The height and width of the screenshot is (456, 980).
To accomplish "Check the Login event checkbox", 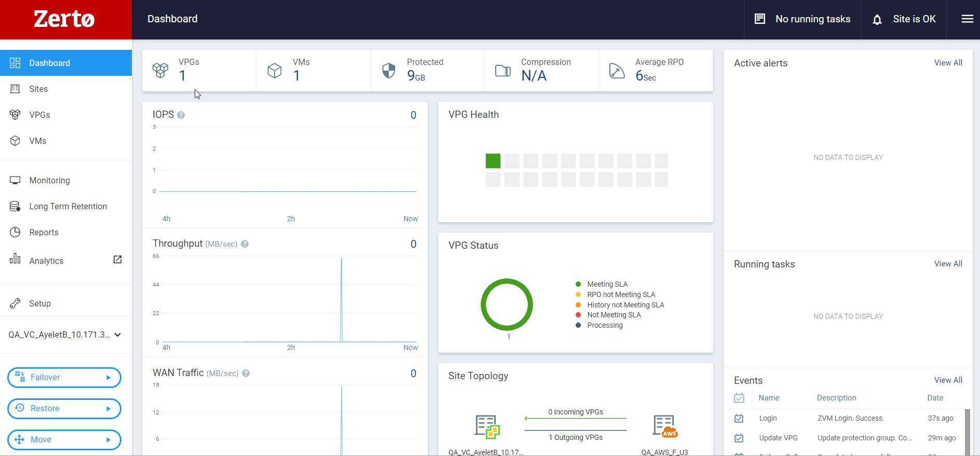I will point(739,418).
